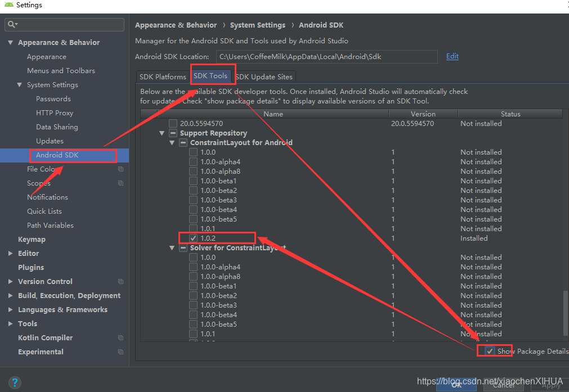Click inside the Android SDK Location field
Image resolution: width=569 pixels, height=392 pixels.
[326, 57]
